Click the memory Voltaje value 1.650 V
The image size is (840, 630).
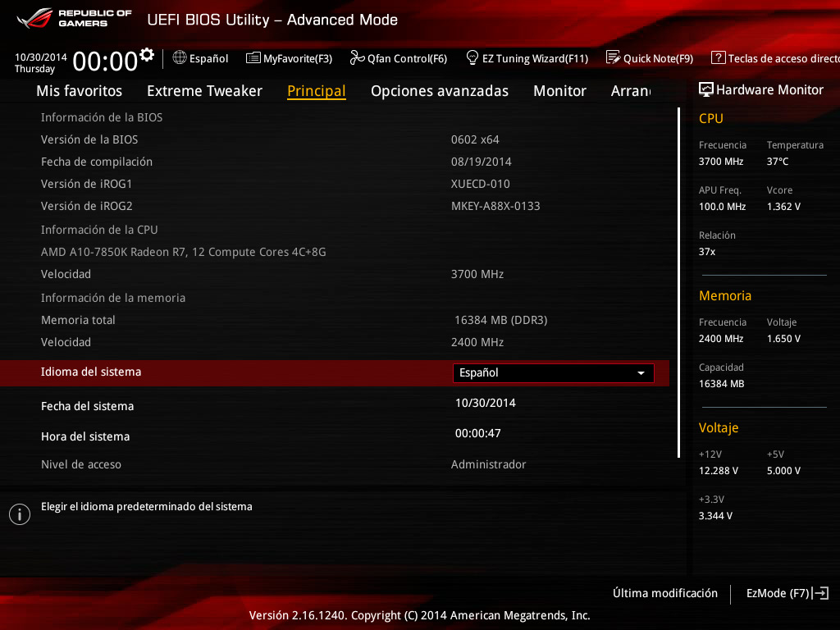coord(783,339)
